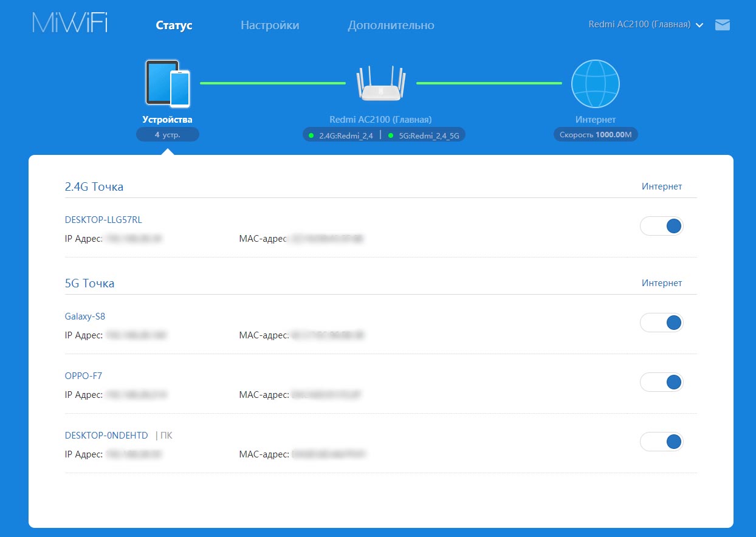Open the Статус tab

point(174,26)
